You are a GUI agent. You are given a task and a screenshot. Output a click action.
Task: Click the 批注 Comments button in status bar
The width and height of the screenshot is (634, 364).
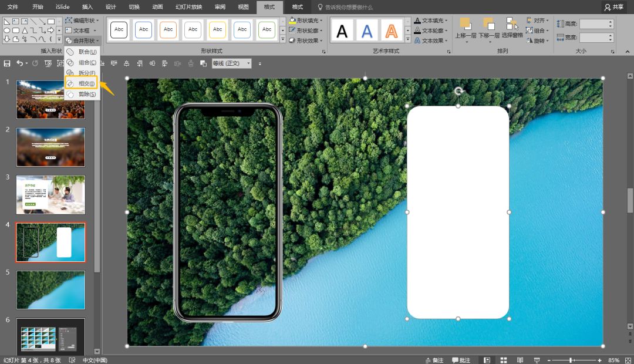[461, 360]
